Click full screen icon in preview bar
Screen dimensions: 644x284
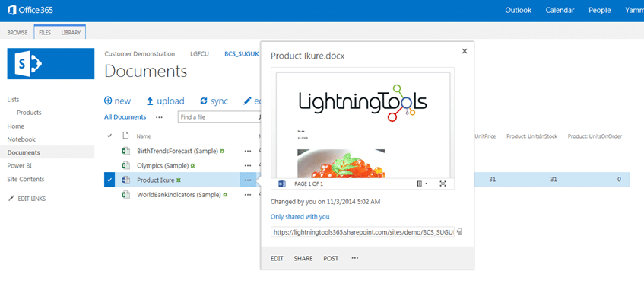coord(443,183)
